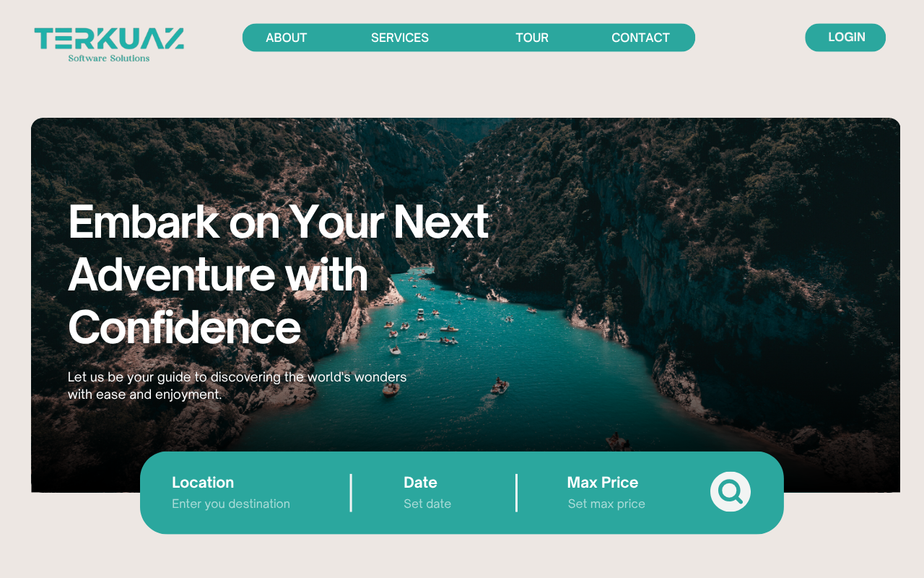Screen dimensions: 924x578
Task: Open the CONTACT nav link
Action: pos(640,38)
